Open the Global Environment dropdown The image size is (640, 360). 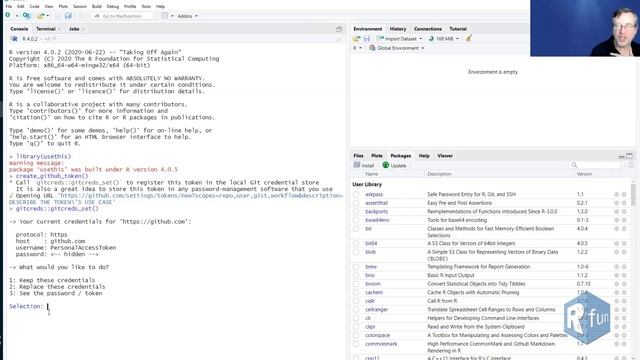397,48
